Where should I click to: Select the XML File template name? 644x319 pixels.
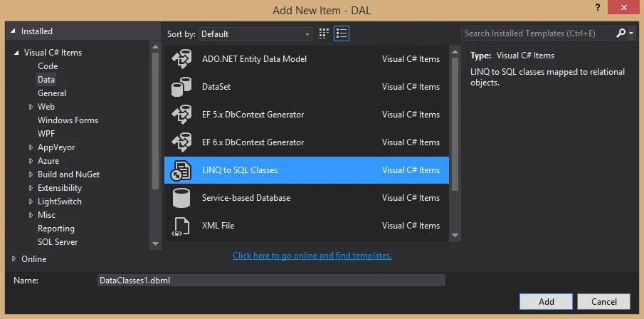tap(218, 226)
